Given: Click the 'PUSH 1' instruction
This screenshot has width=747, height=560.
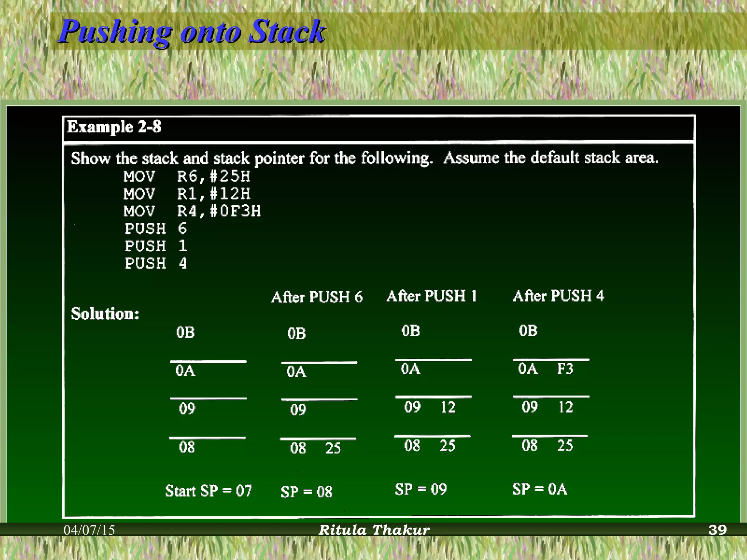Looking at the screenshot, I should click(156, 246).
